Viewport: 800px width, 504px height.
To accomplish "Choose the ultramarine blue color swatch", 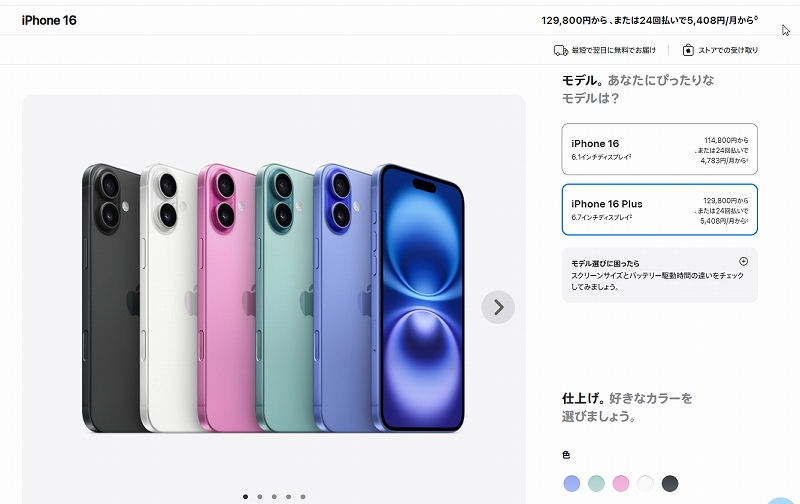I will tap(571, 483).
